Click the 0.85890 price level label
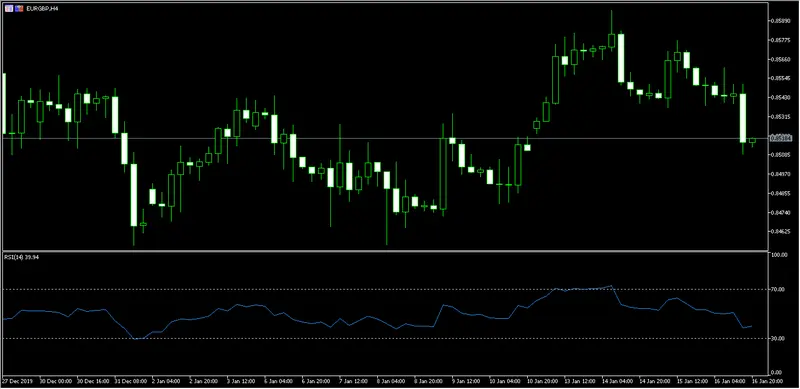Image resolution: width=800 pixels, height=389 pixels. [781, 21]
